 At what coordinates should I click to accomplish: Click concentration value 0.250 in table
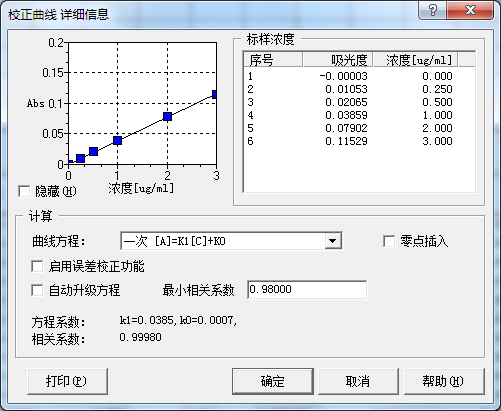point(437,89)
